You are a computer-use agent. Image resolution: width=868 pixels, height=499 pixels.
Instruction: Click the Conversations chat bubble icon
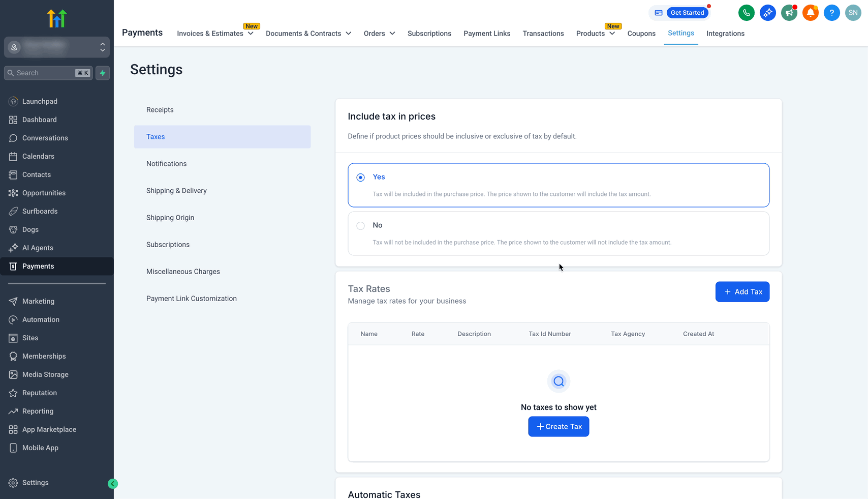tap(13, 138)
